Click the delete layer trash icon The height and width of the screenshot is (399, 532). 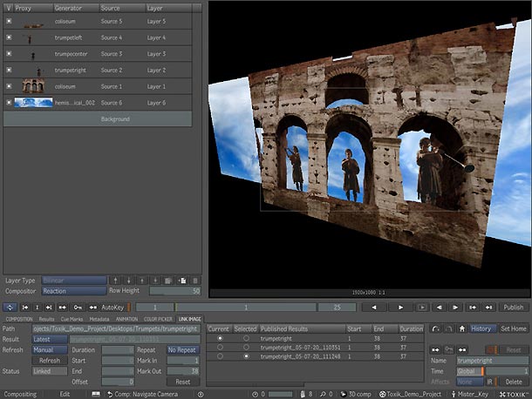195,280
